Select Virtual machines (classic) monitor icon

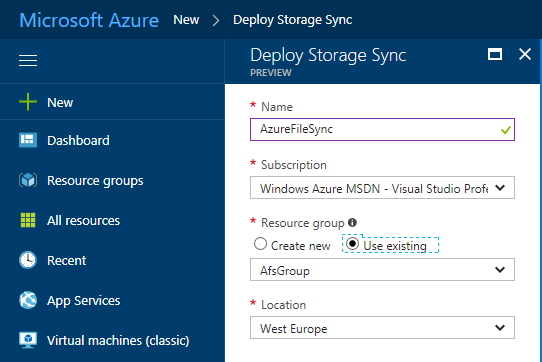pyautogui.click(x=28, y=340)
